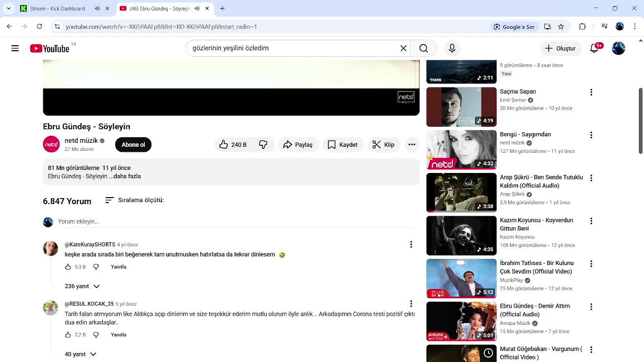Open the account avatar menu
This screenshot has height=362, width=644.
pos(618,48)
